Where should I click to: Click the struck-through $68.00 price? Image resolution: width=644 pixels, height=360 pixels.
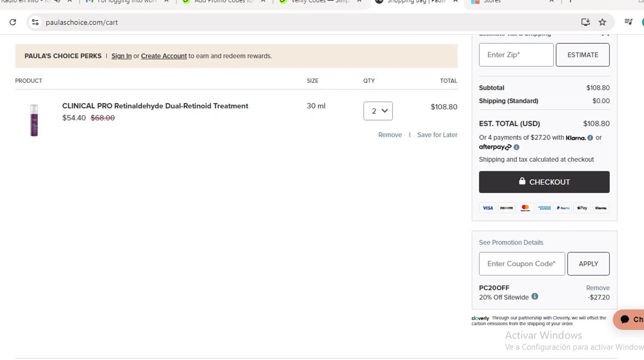pos(103,118)
